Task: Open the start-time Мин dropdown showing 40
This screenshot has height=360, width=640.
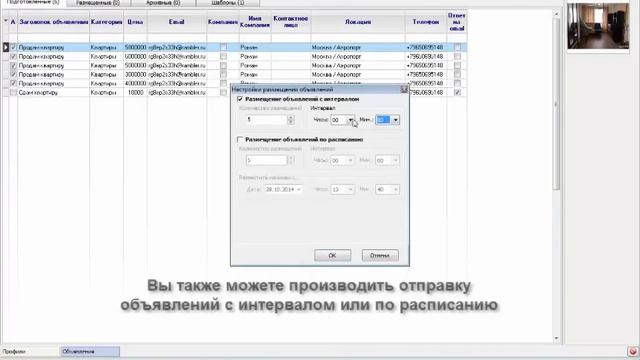Action: (396, 189)
